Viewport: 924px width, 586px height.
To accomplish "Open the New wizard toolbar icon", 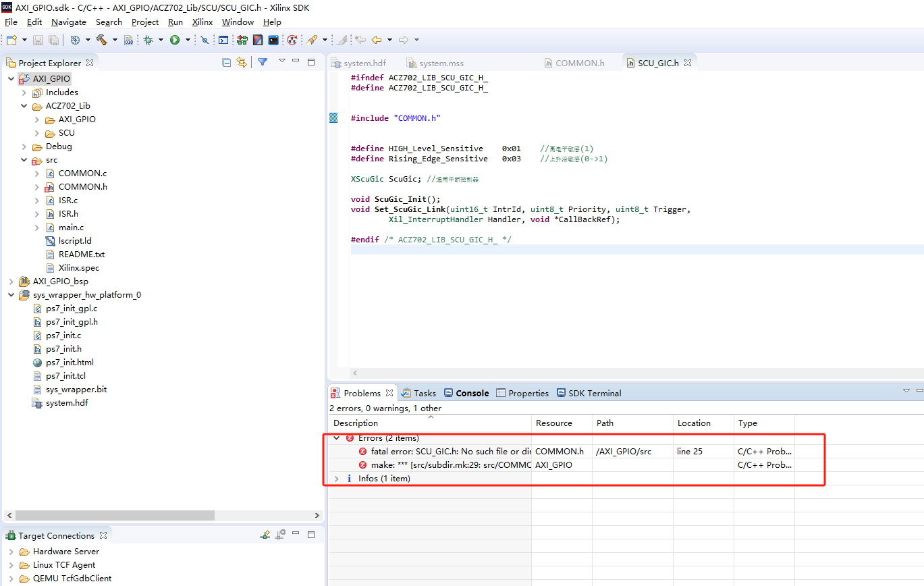I will point(11,41).
